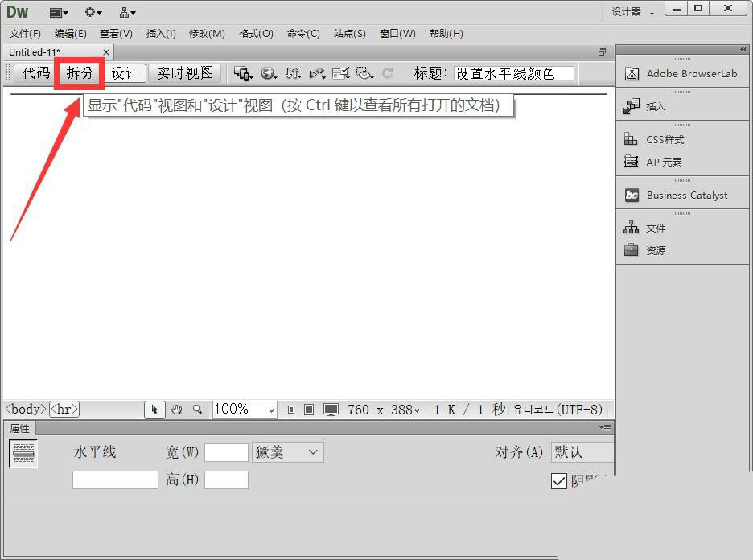Select the Zoom tool in the status bar
Screen dimensions: 753x560
point(197,410)
